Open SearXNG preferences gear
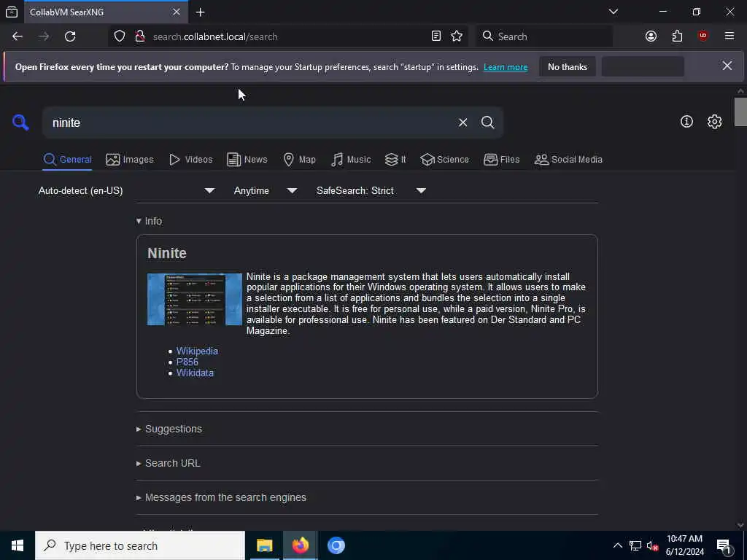 tap(714, 122)
